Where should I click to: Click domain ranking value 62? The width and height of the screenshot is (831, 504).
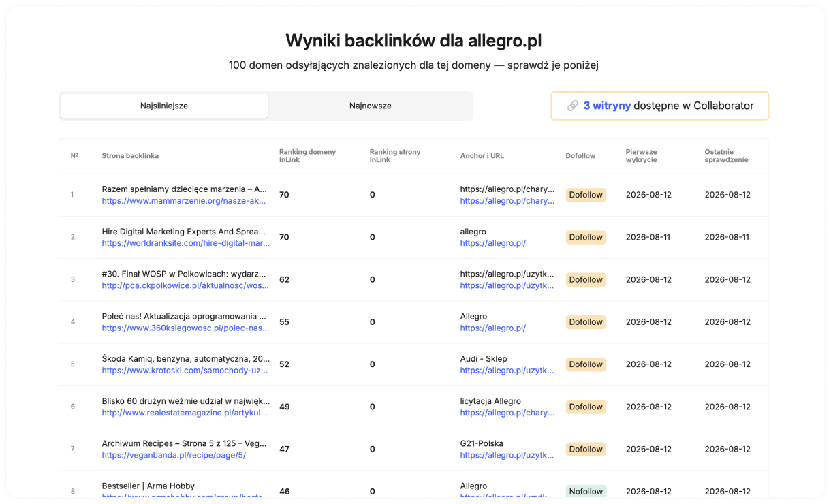284,279
